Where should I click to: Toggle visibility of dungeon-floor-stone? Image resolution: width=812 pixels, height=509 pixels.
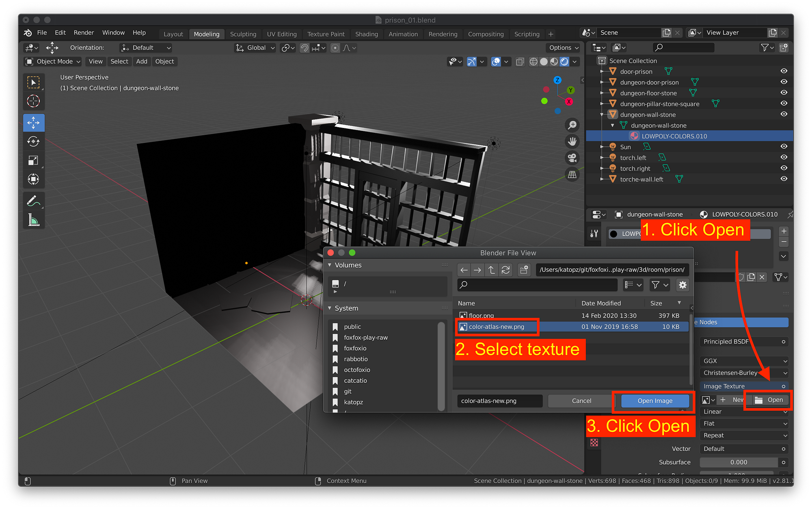[783, 93]
